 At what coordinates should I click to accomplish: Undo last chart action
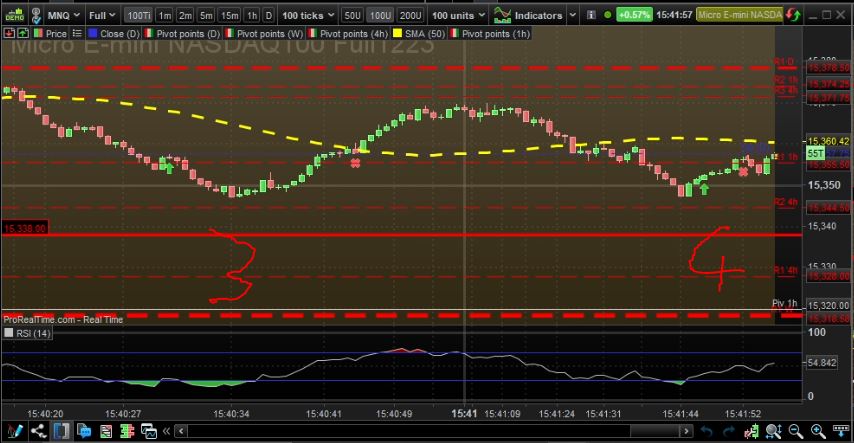(706, 432)
